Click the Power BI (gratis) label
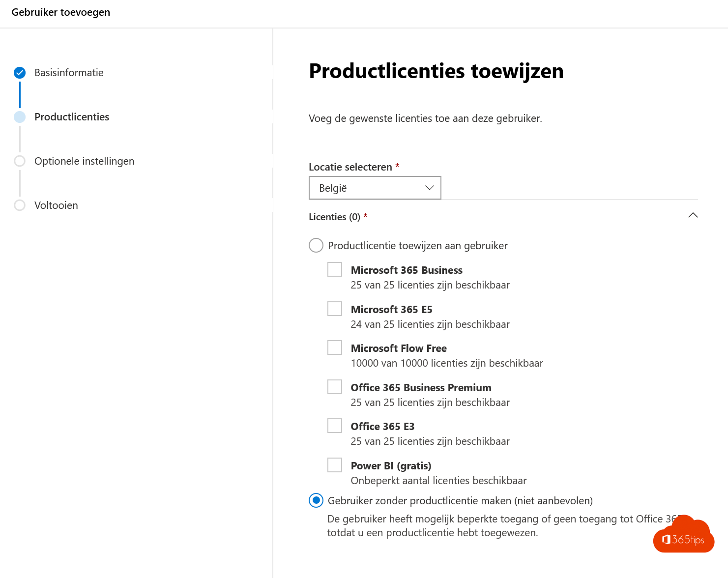The height and width of the screenshot is (578, 728). click(x=391, y=466)
